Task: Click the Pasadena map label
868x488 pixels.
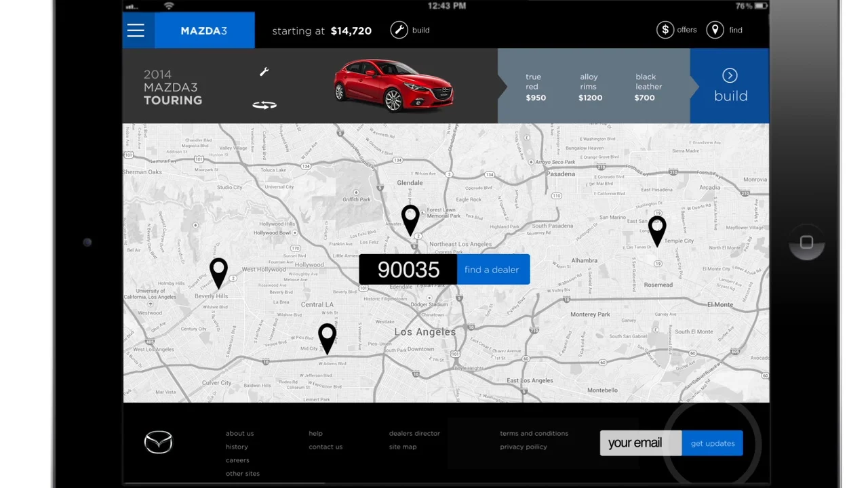Action: tap(561, 174)
